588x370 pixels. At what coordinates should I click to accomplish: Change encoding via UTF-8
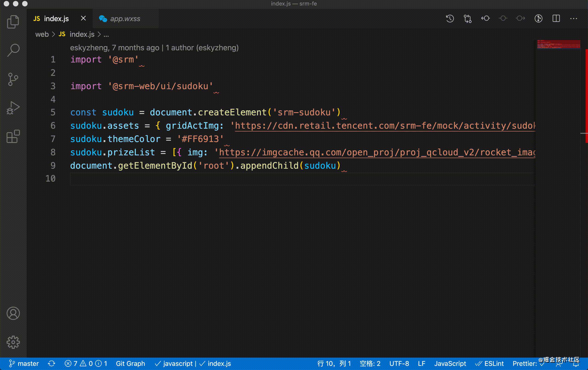pyautogui.click(x=399, y=364)
